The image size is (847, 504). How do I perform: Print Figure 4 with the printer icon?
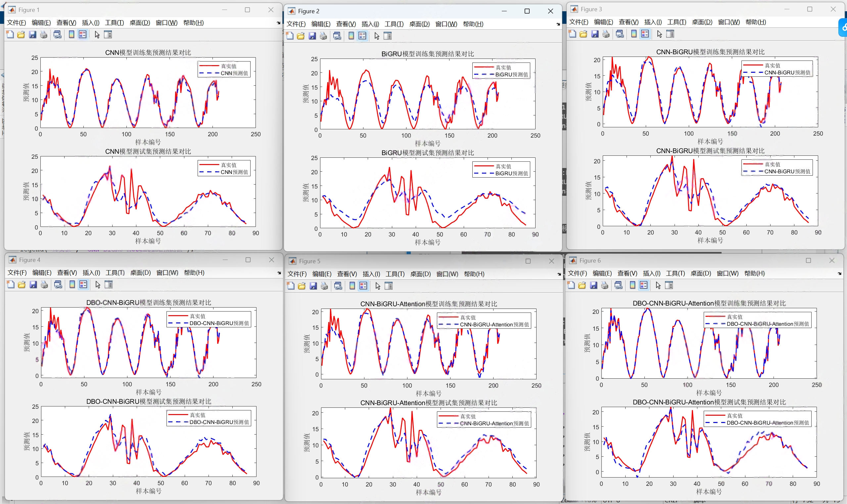[x=44, y=285]
